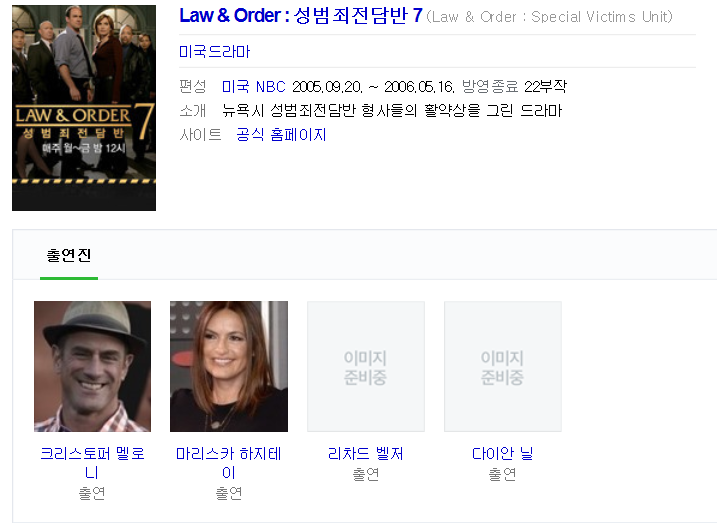Open the Law & Order: 성범죄전담반 7 title link

click(x=301, y=16)
